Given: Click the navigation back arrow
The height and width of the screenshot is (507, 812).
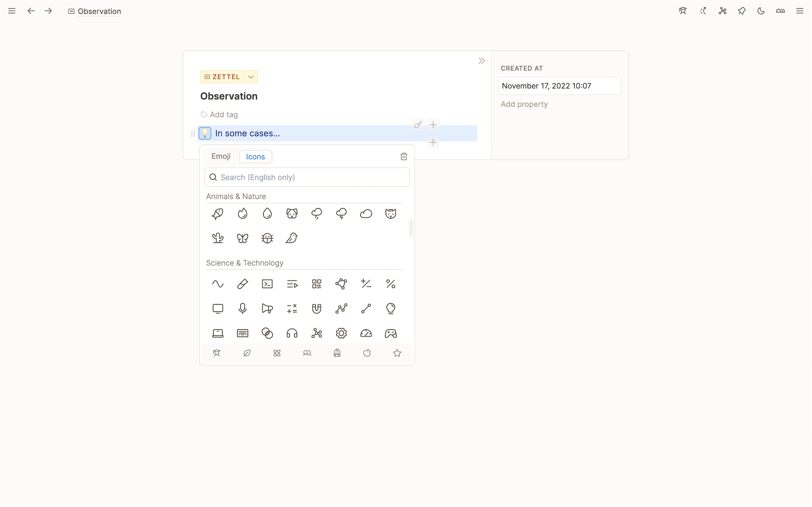Looking at the screenshot, I should click(x=30, y=11).
